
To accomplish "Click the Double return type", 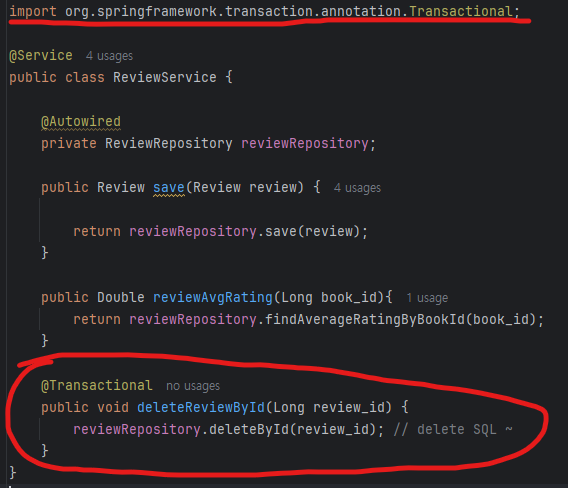I will 121,298.
